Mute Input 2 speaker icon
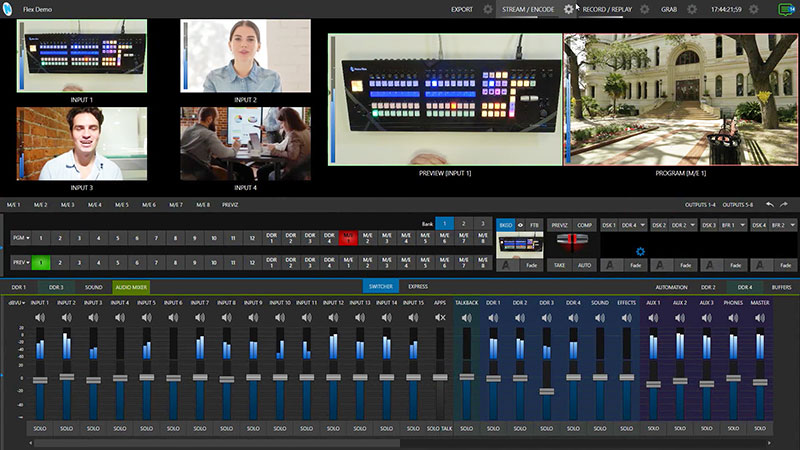Image resolution: width=800 pixels, height=450 pixels. click(x=66, y=317)
